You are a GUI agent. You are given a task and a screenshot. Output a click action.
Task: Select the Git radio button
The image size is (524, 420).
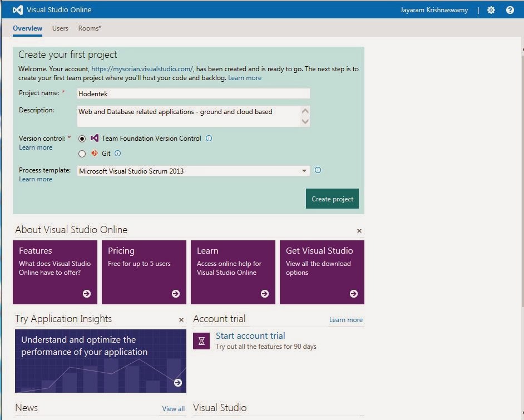click(82, 154)
